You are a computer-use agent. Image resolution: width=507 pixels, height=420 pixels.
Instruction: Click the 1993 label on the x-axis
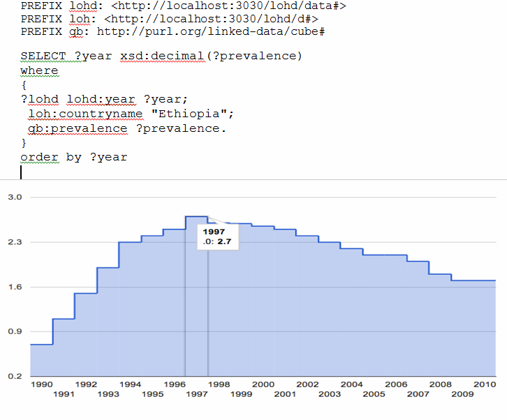[x=108, y=394]
